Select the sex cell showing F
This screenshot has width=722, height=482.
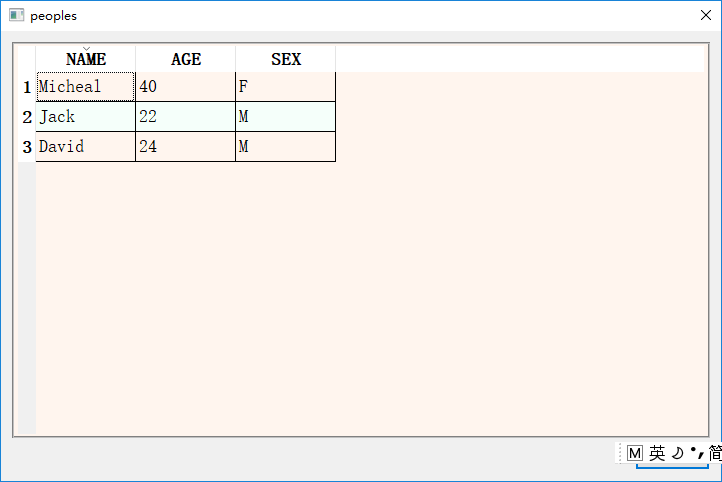[x=285, y=87]
